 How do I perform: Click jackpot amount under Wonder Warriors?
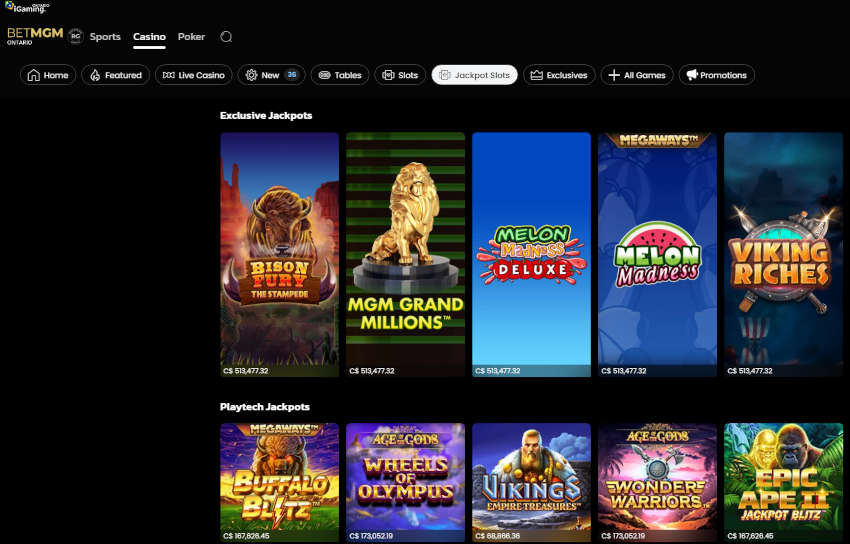click(x=623, y=536)
